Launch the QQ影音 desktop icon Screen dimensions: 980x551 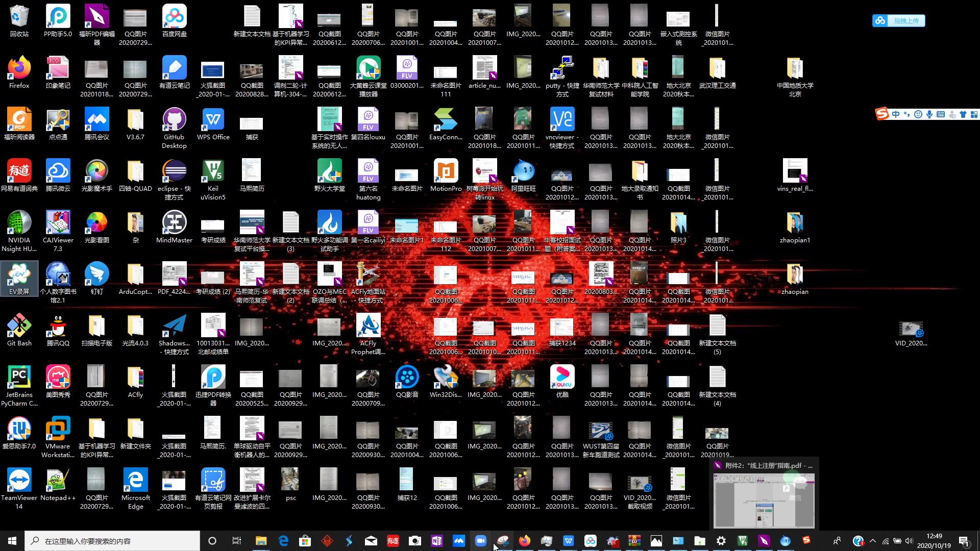pyautogui.click(x=407, y=381)
